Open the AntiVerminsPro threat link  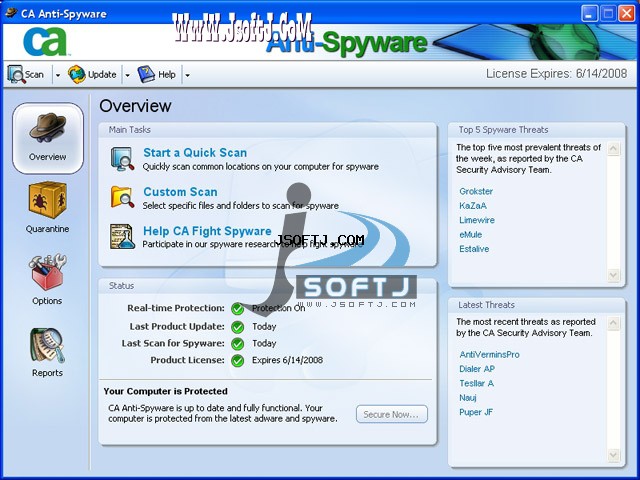(489, 354)
